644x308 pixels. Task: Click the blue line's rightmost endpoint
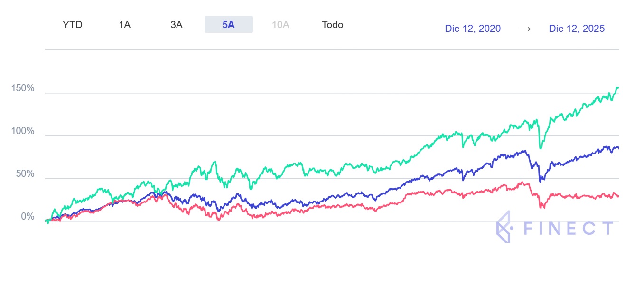(618, 148)
